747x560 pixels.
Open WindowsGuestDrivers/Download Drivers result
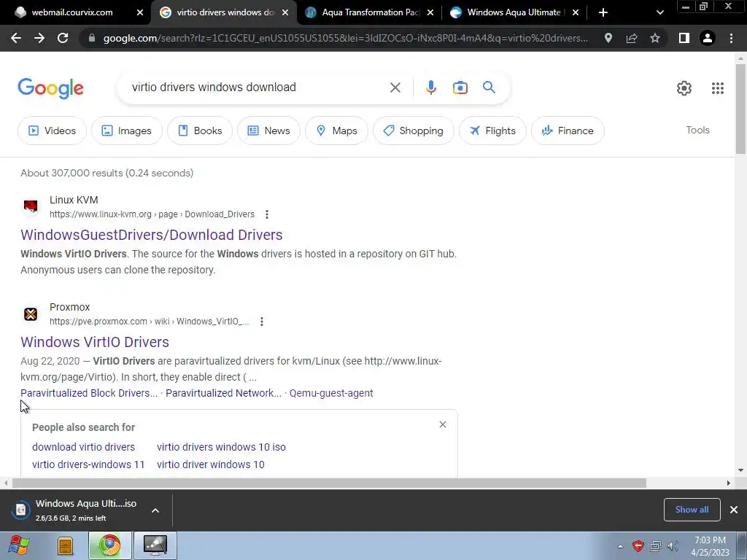pyautogui.click(x=152, y=235)
